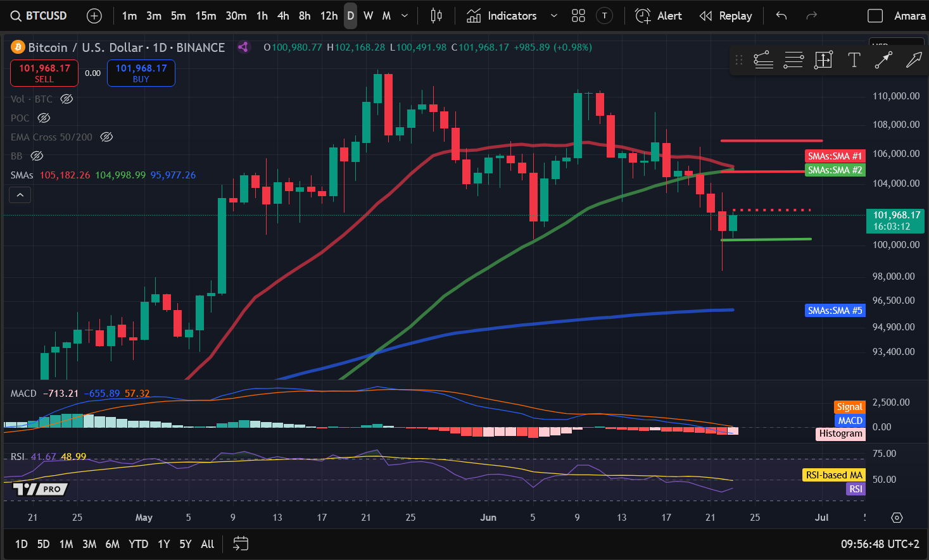This screenshot has width=929, height=560.
Task: Set the date range to YTD
Action: coord(138,544)
